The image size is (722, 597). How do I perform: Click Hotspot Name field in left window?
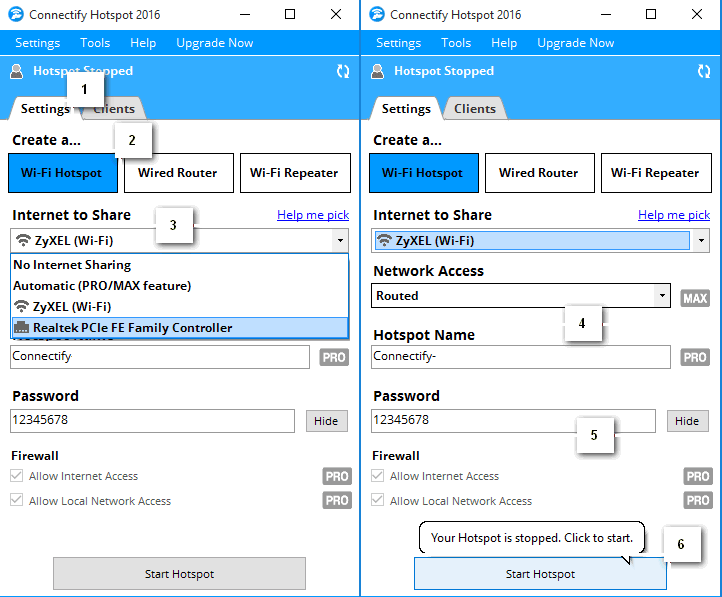[160, 357]
